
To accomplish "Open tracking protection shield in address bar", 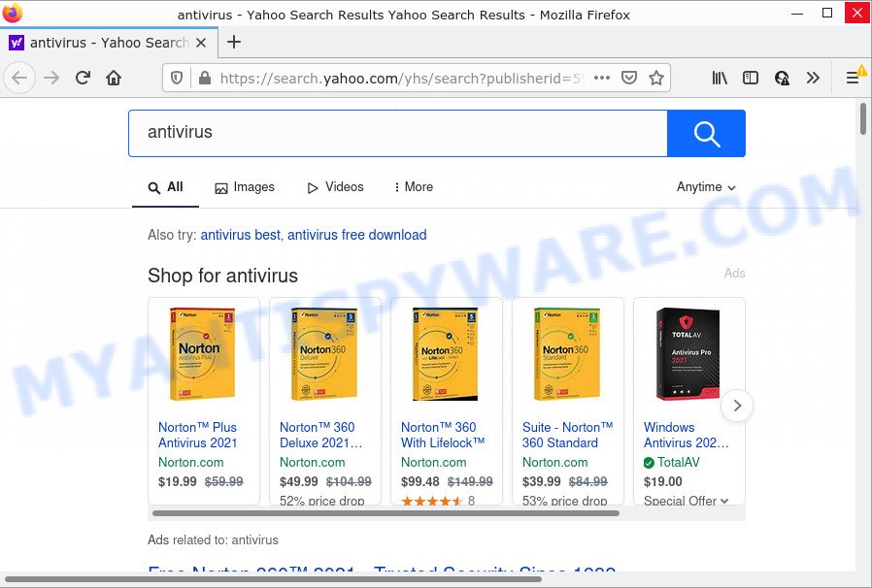I will point(177,78).
